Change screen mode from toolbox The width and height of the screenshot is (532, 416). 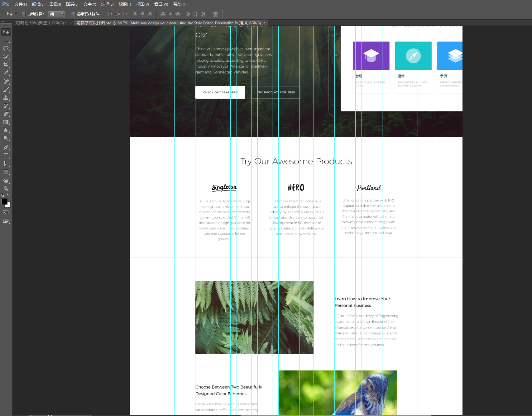pos(6,221)
